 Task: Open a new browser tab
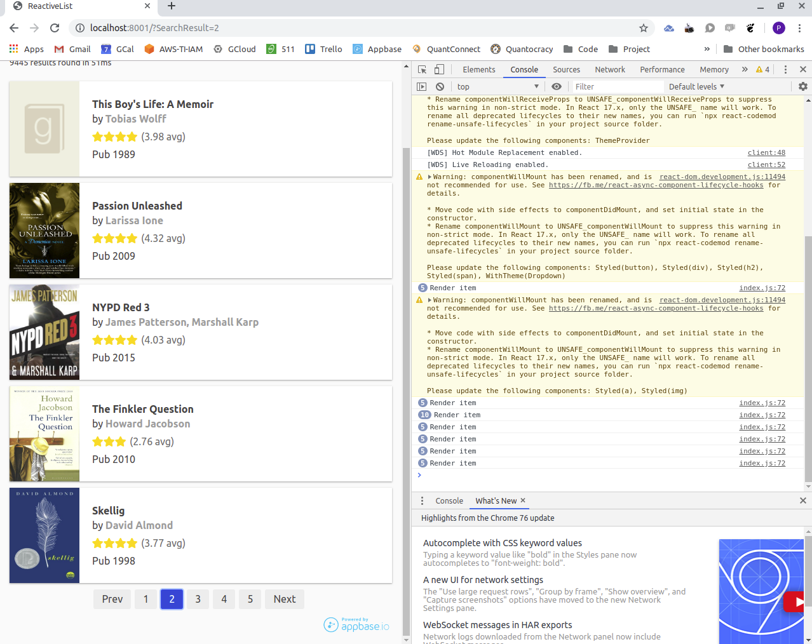click(172, 6)
